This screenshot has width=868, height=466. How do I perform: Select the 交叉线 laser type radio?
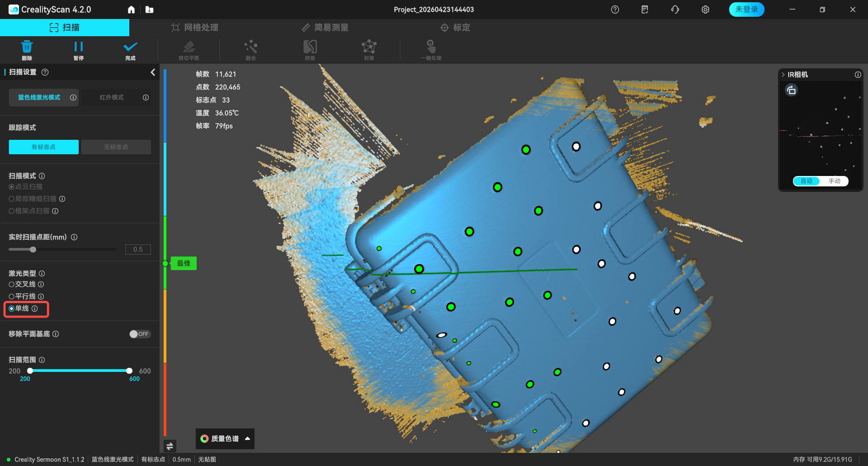point(12,284)
